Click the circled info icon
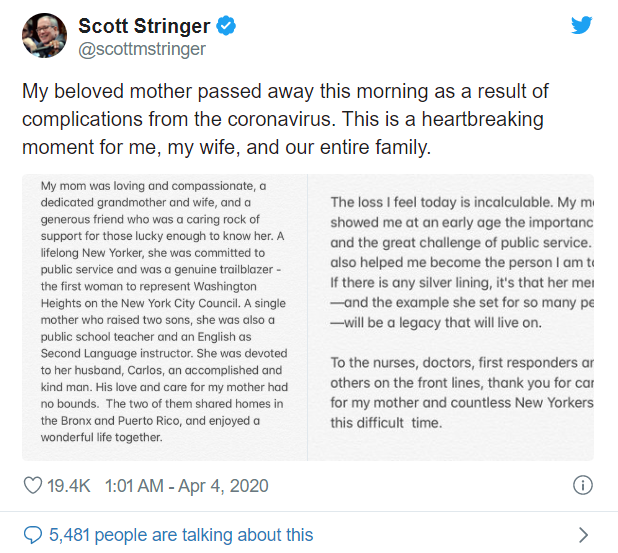618x553 pixels. (x=582, y=486)
